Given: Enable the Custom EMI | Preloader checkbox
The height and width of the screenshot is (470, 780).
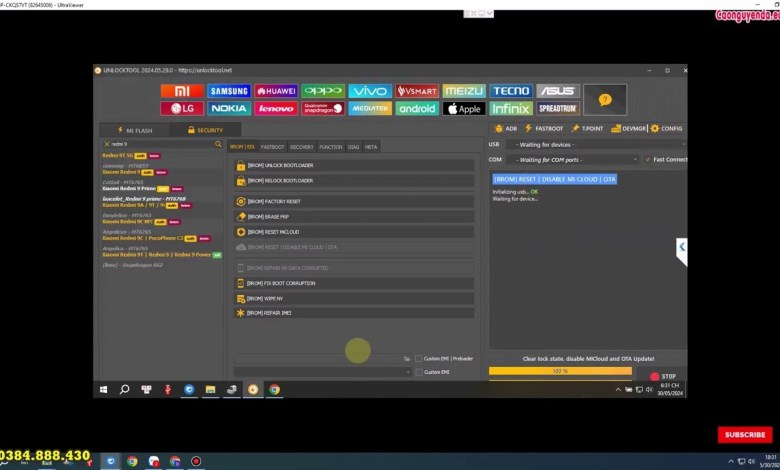Looking at the screenshot, I should (418, 359).
